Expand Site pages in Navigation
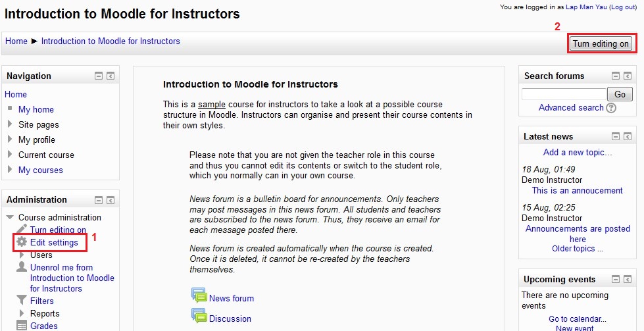 point(10,124)
